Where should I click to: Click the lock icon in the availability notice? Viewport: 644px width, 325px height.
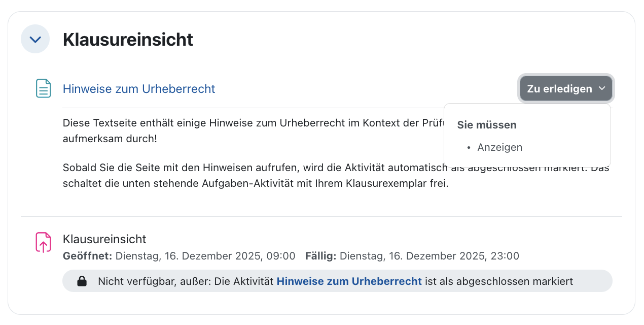82,280
